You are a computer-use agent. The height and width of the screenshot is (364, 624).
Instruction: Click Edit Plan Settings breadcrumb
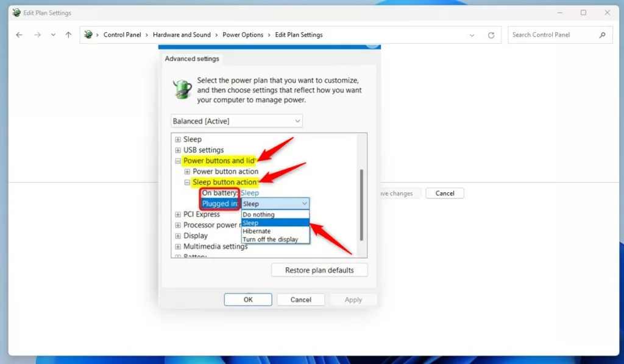(x=299, y=35)
